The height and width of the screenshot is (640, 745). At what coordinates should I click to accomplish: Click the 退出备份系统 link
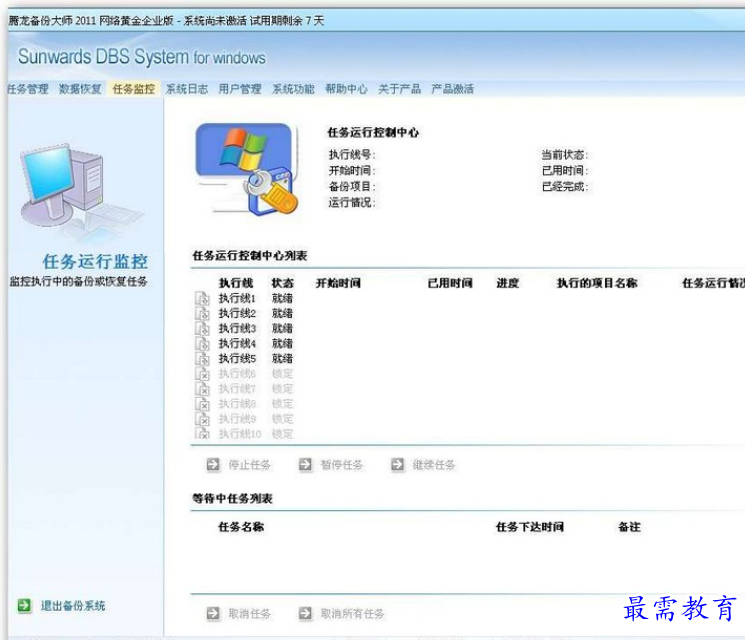pos(73,605)
